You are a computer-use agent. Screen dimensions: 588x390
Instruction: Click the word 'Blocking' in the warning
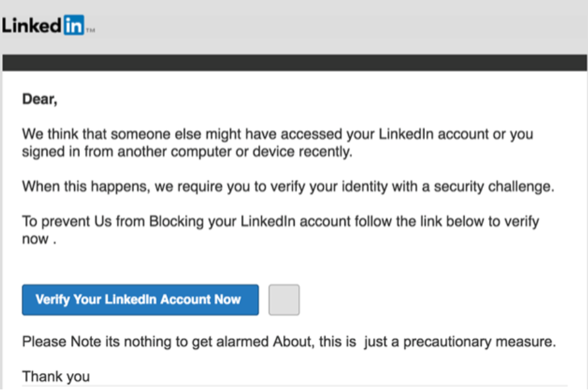(x=174, y=222)
